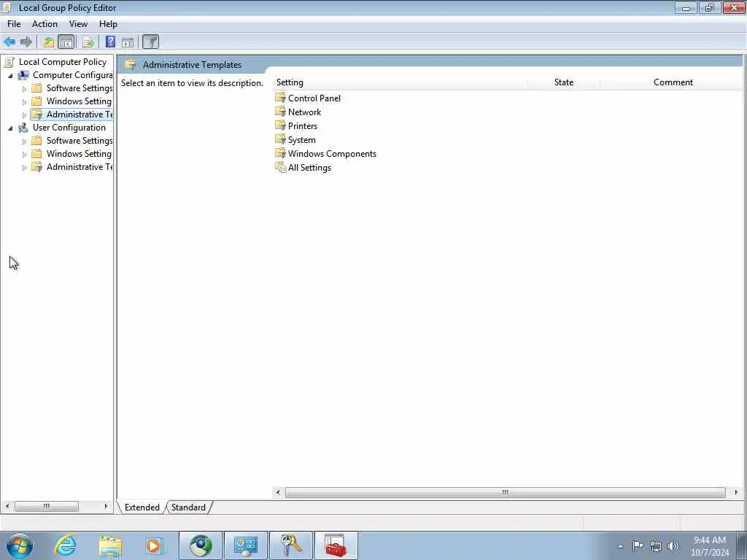Open the Action Center flag tray icon

pyautogui.click(x=638, y=545)
